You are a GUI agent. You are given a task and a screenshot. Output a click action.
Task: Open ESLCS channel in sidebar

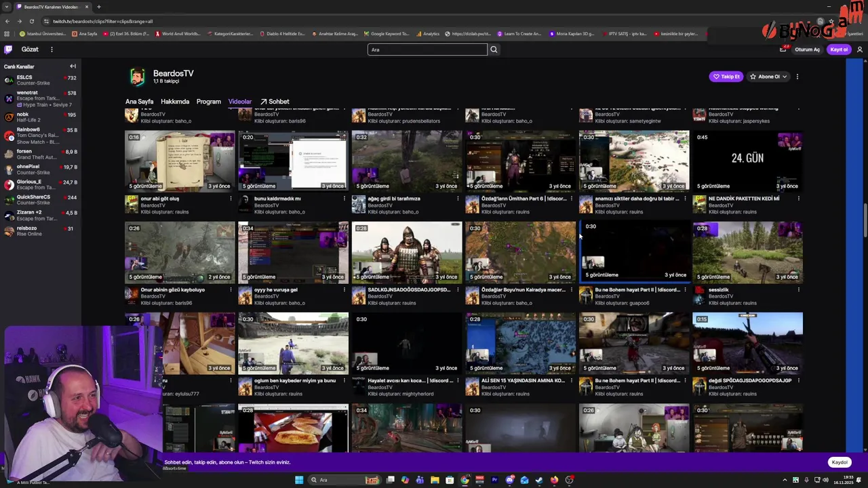pyautogui.click(x=41, y=81)
